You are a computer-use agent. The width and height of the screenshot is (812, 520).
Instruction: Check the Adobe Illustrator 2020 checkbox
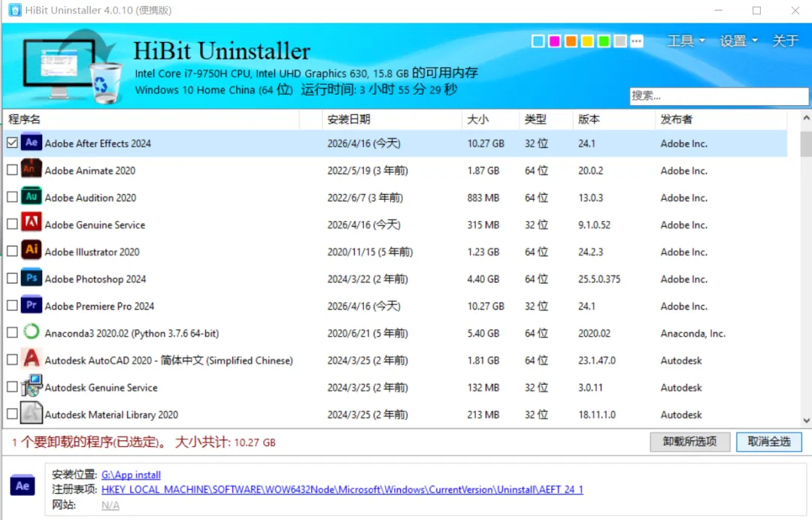(13, 251)
